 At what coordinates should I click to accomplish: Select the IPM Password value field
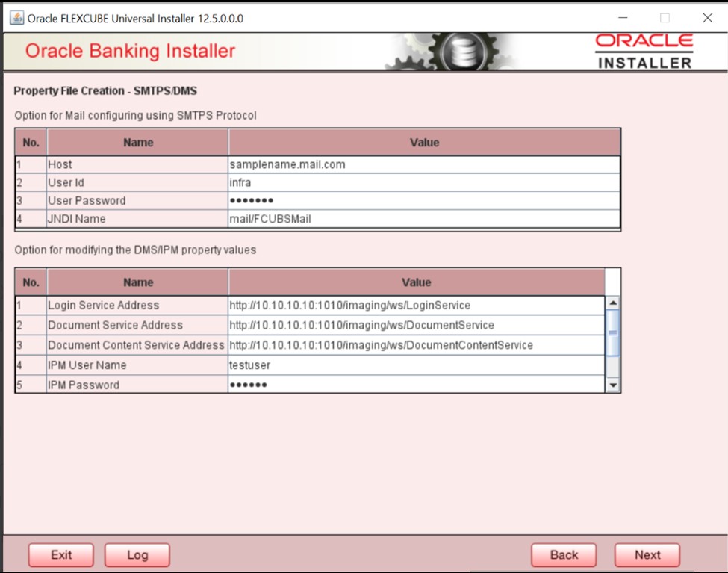pos(416,385)
